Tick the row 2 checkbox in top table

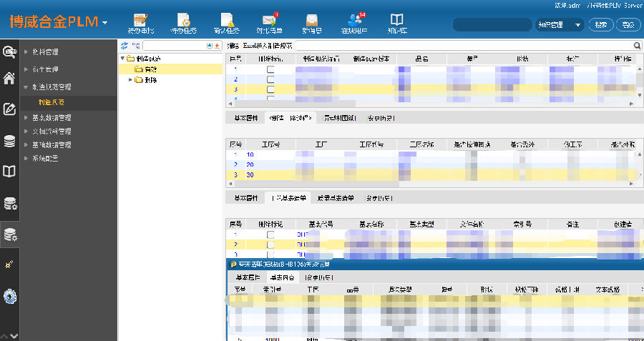pyautogui.click(x=270, y=79)
